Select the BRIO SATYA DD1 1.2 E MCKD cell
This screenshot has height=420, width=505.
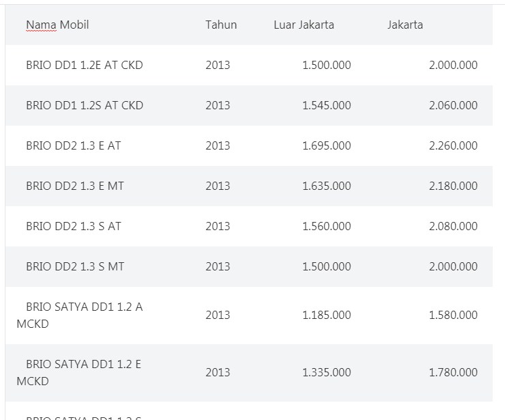[79, 373]
